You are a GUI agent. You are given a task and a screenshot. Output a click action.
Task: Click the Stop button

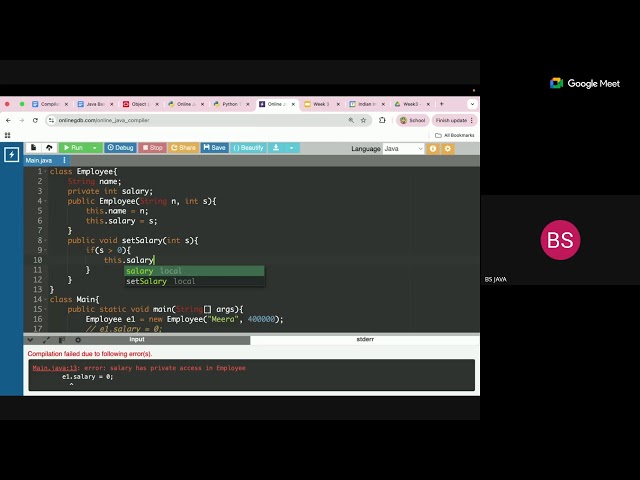pos(152,148)
